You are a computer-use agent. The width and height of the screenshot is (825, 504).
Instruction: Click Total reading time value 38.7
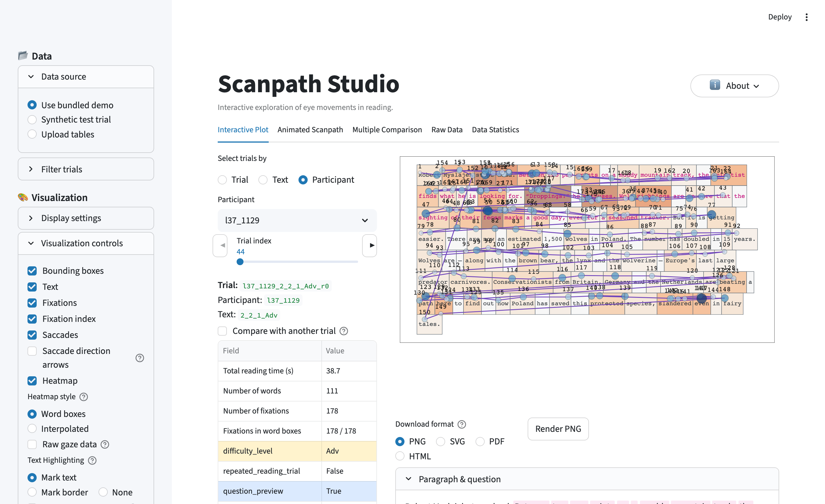click(x=333, y=371)
